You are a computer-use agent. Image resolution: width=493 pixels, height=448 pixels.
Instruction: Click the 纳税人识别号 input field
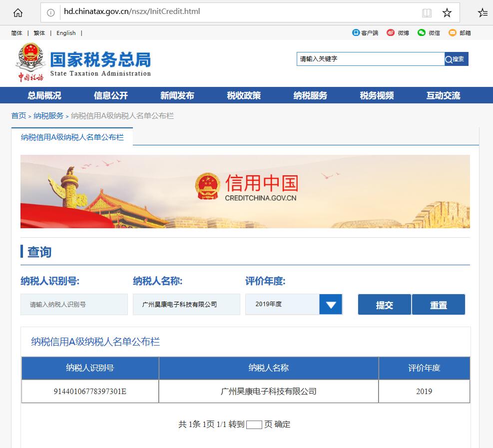pos(74,304)
